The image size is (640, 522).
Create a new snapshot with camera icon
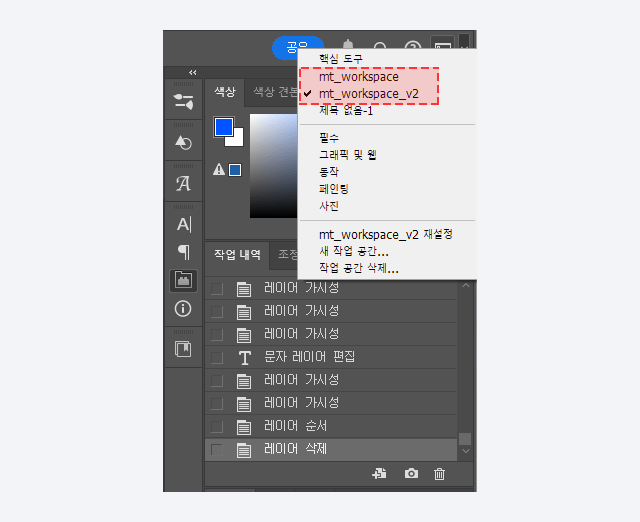point(411,473)
